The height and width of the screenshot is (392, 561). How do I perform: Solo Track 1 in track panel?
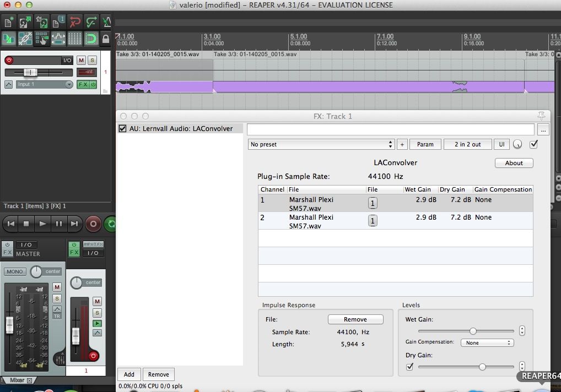[93, 61]
